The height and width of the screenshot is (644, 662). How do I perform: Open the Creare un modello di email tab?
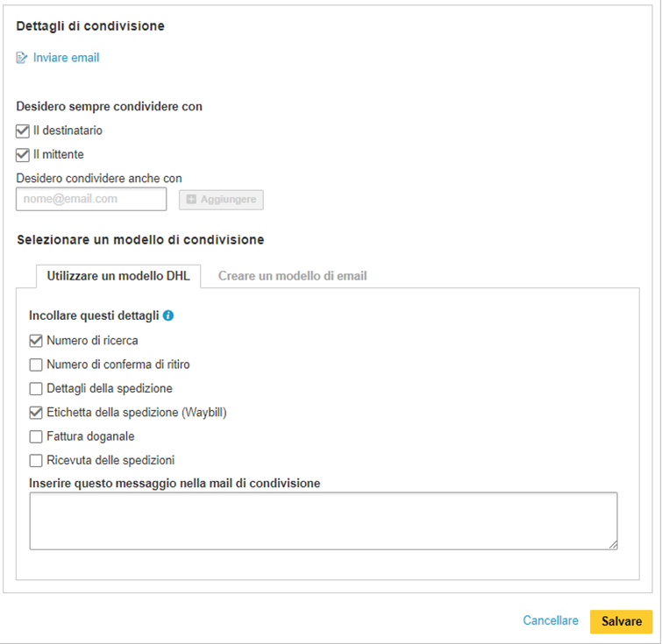point(292,276)
